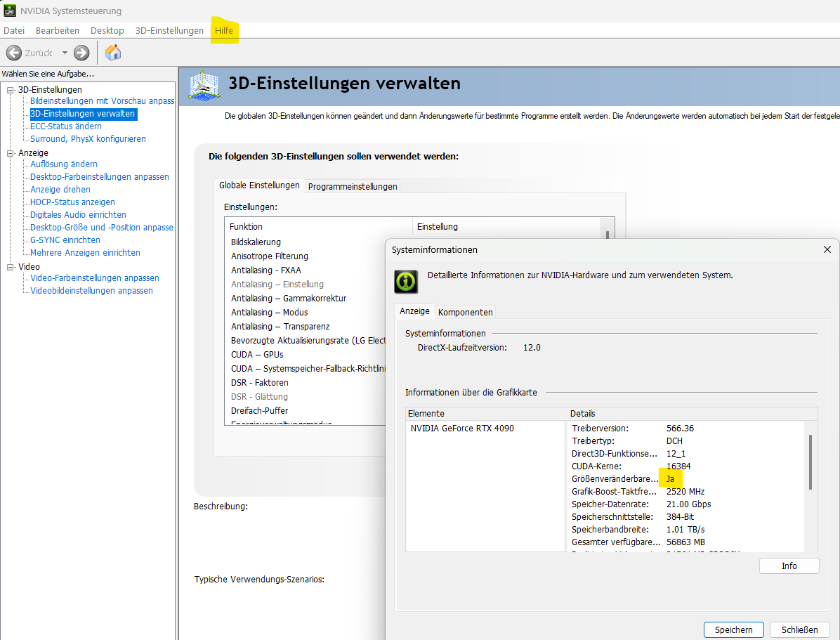Open Video-Farbeinstellungen anpassen
The image size is (840, 640).
[95, 277]
